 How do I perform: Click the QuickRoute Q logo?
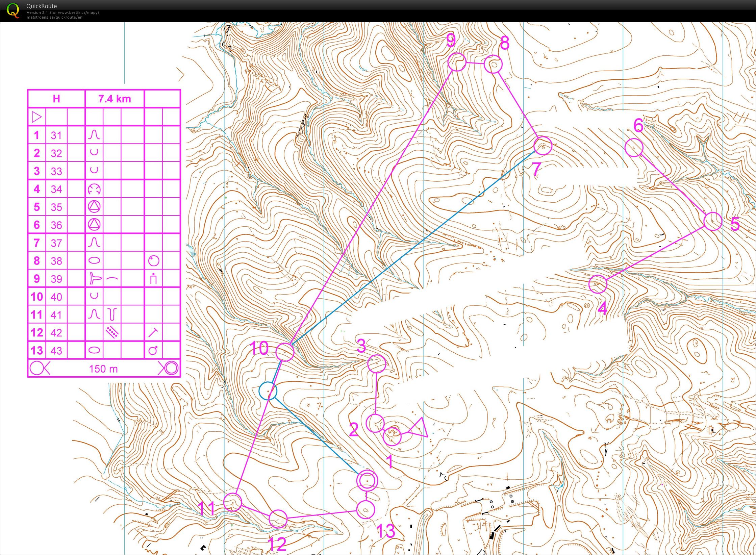point(13,10)
